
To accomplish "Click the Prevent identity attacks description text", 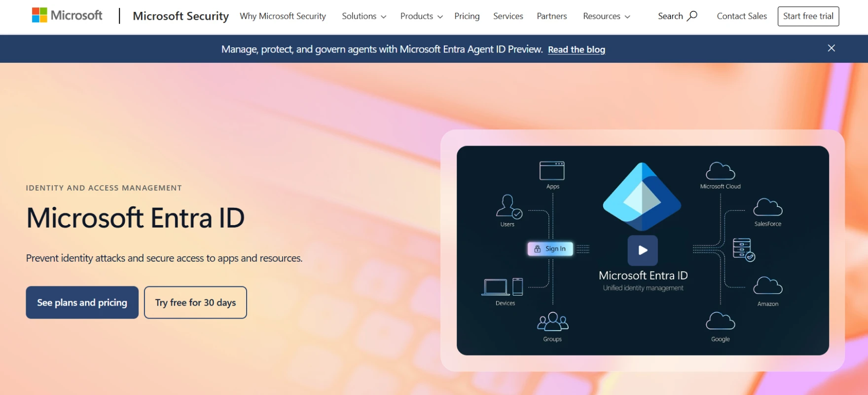I will coord(164,258).
